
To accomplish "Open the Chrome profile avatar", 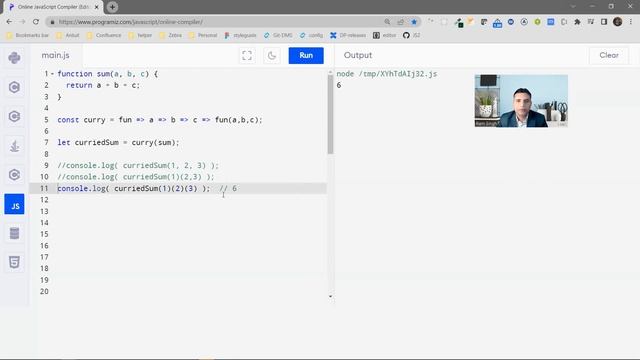I will pos(618,22).
